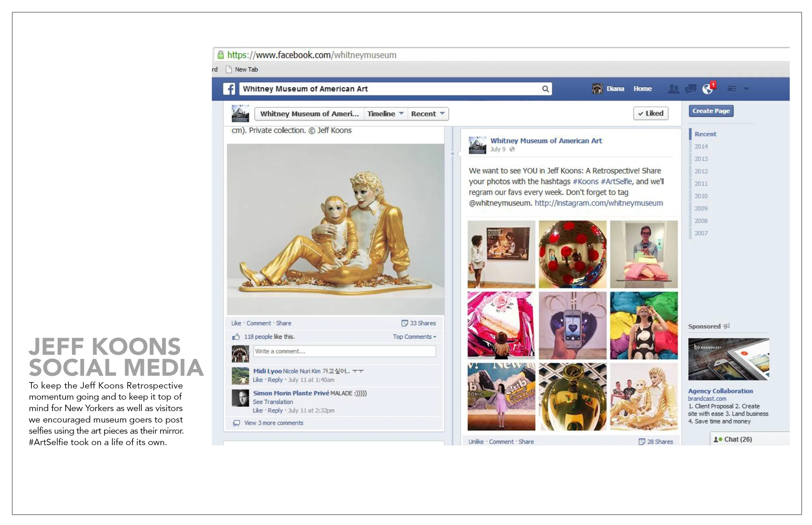Click inside the Write a comment field
The height and width of the screenshot is (525, 812).
click(344, 351)
